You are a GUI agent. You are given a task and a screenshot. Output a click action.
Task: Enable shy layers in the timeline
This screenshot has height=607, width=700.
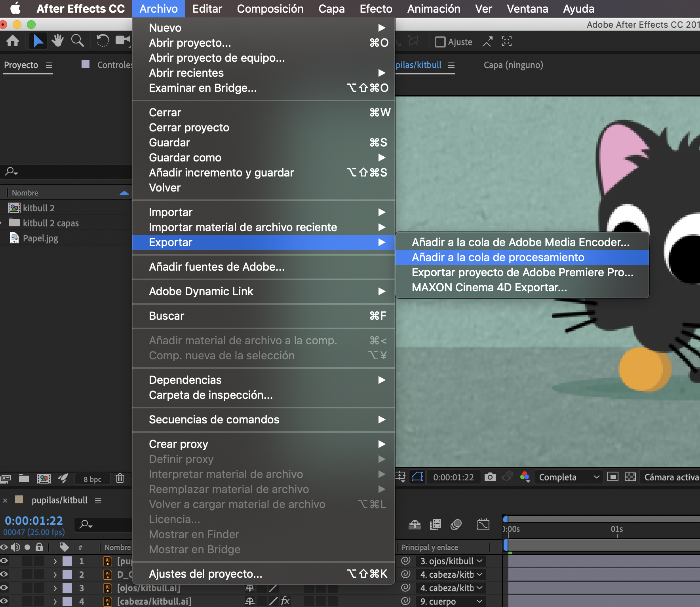(x=415, y=525)
